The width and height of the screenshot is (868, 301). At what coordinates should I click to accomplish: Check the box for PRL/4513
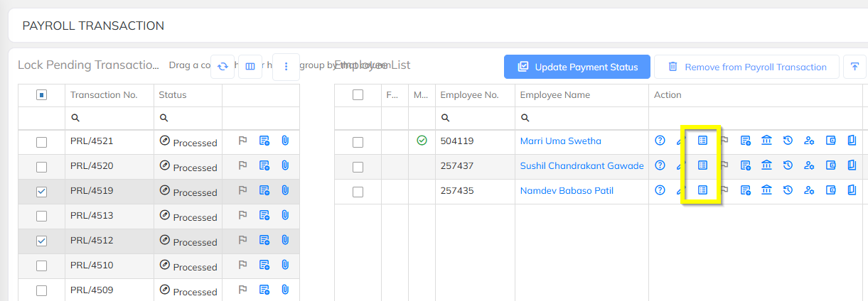click(41, 217)
